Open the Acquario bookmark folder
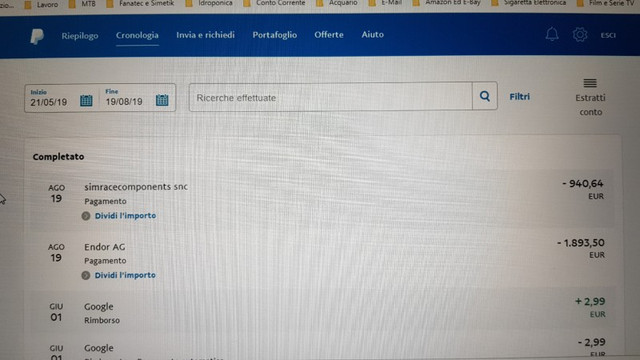The image size is (640, 360). 337,4
